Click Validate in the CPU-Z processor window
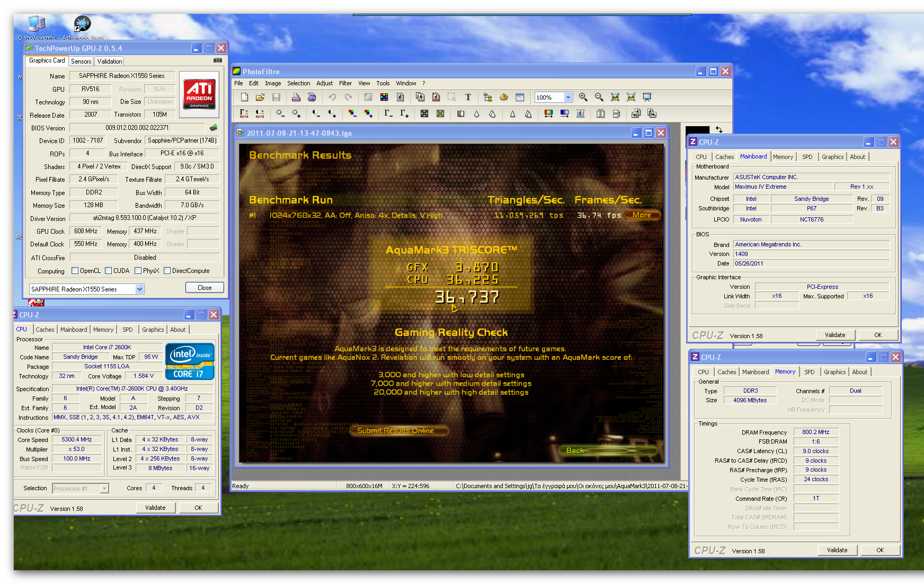Screen dimensions: 924x584 point(155,508)
